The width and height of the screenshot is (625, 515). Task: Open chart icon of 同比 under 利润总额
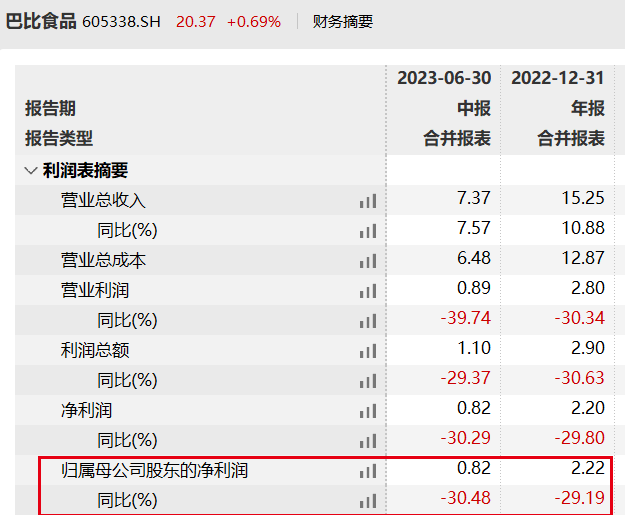368,381
